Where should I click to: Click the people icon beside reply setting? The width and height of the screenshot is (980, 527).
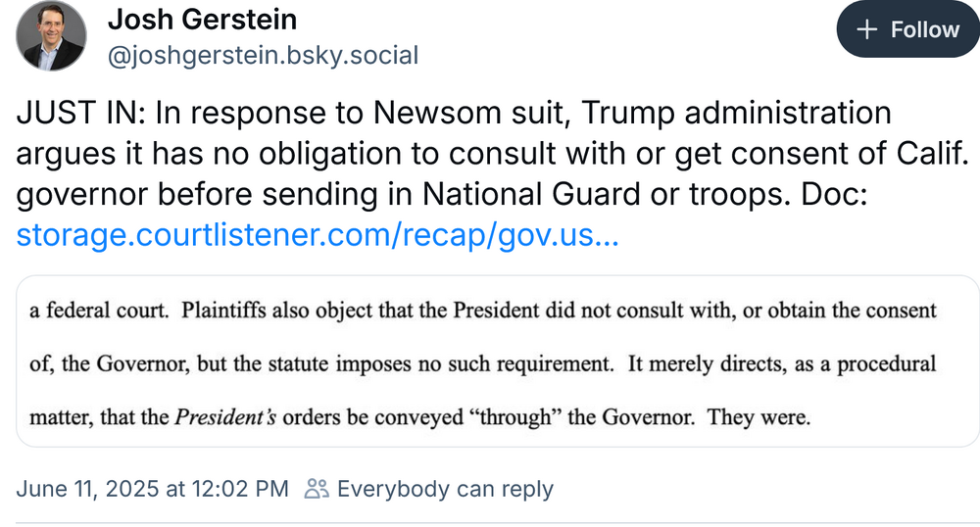point(316,489)
